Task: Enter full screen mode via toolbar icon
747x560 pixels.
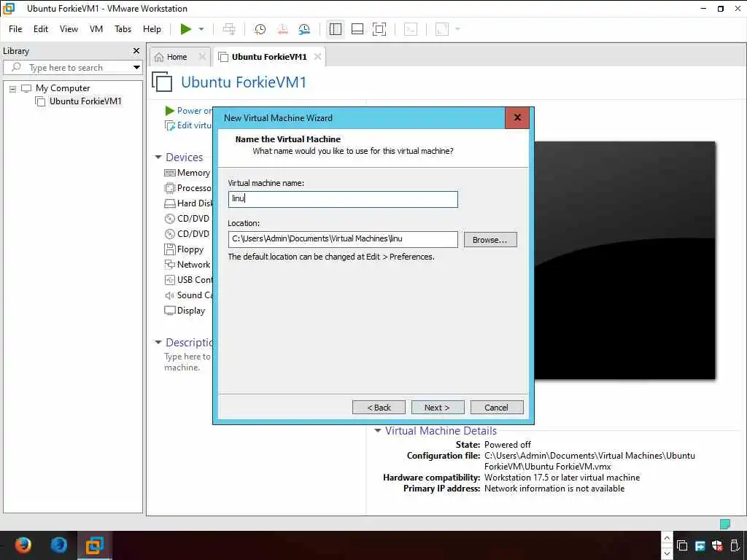Action: 379,29
